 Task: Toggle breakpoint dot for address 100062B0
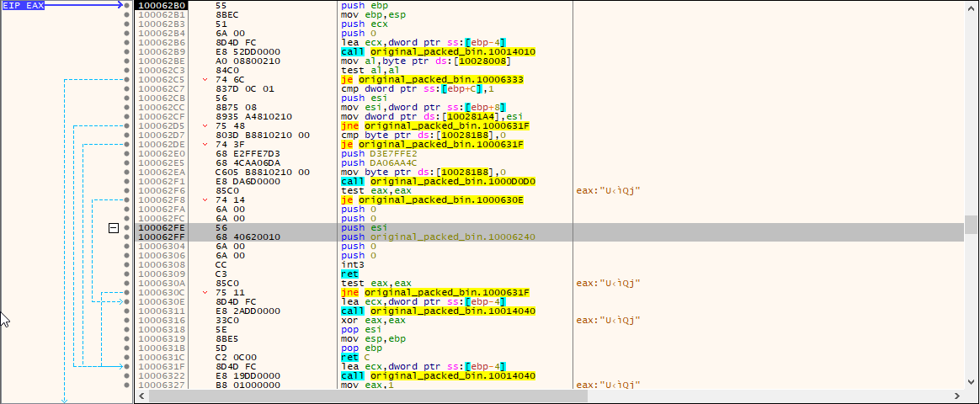pos(127,5)
